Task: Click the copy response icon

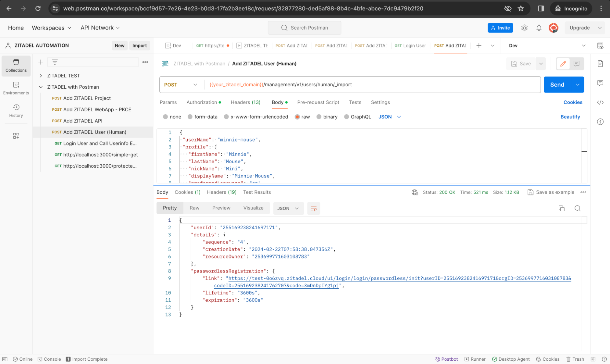Action: (561, 208)
